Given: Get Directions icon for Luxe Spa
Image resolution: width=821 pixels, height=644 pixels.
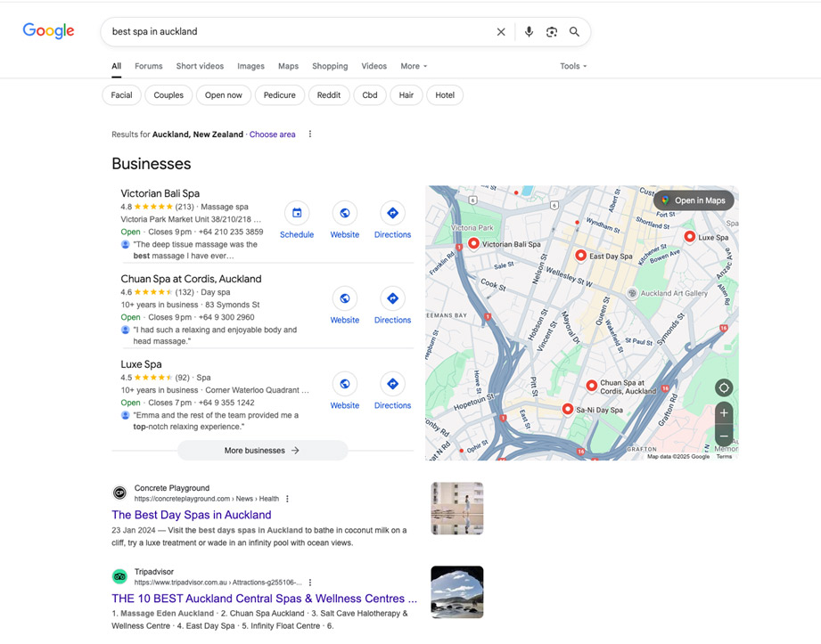Looking at the screenshot, I should [x=393, y=384].
